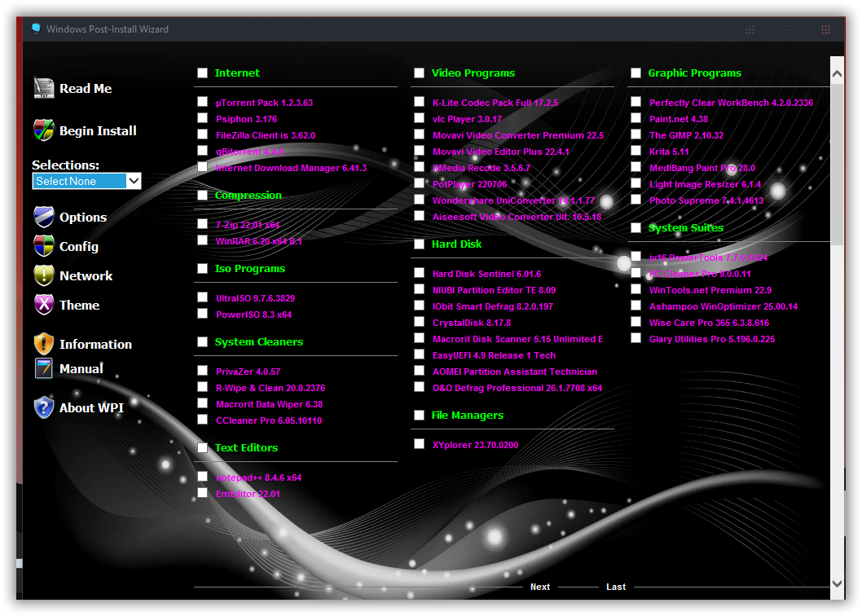Open the About WPI question icon
The image size is (862, 616).
tap(44, 407)
